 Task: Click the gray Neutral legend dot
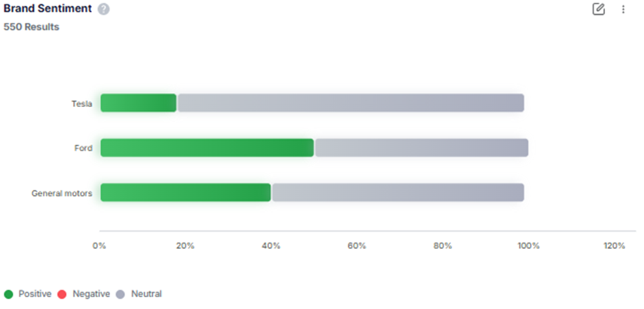tap(121, 294)
